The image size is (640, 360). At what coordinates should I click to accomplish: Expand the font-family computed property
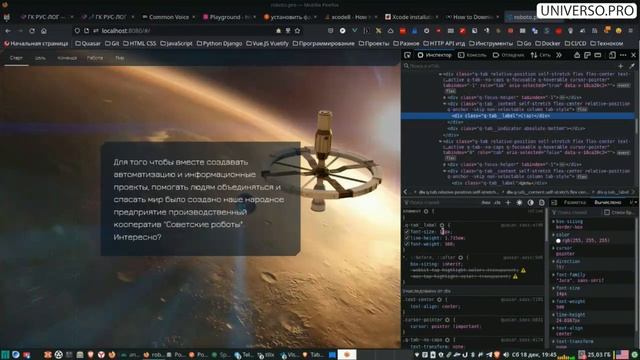[x=554, y=275]
